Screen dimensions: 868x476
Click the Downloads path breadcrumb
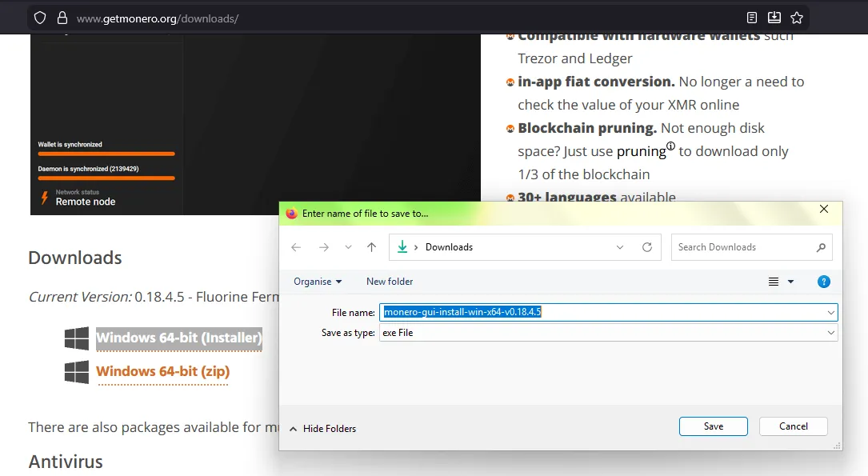pyautogui.click(x=449, y=247)
